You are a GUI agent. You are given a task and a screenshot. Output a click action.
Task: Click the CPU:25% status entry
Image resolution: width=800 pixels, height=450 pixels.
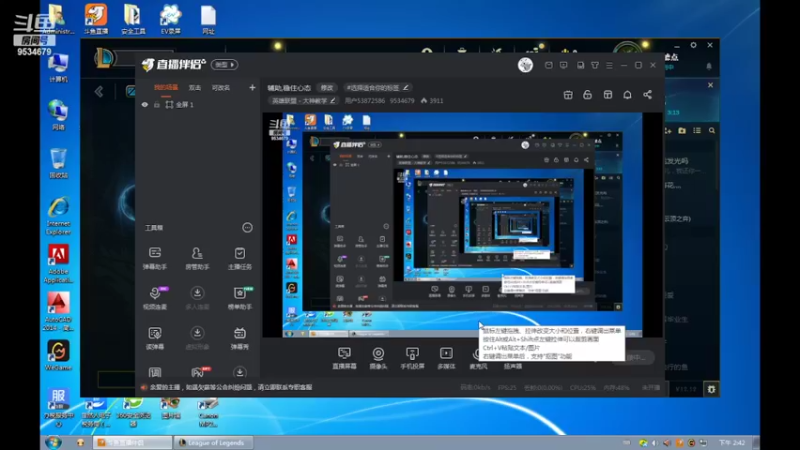click(583, 388)
